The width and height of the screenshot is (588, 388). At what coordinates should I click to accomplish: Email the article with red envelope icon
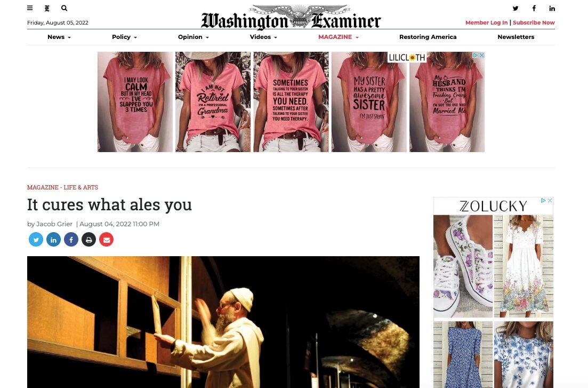pyautogui.click(x=107, y=239)
